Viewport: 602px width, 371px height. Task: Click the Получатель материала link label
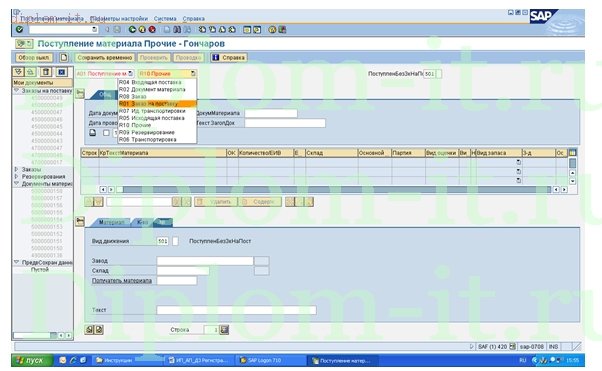(x=122, y=281)
